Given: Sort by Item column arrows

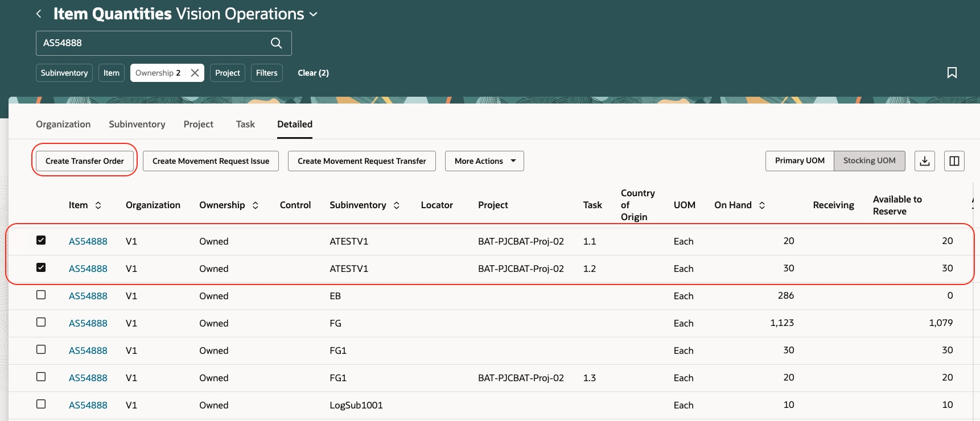Looking at the screenshot, I should click(x=98, y=205).
